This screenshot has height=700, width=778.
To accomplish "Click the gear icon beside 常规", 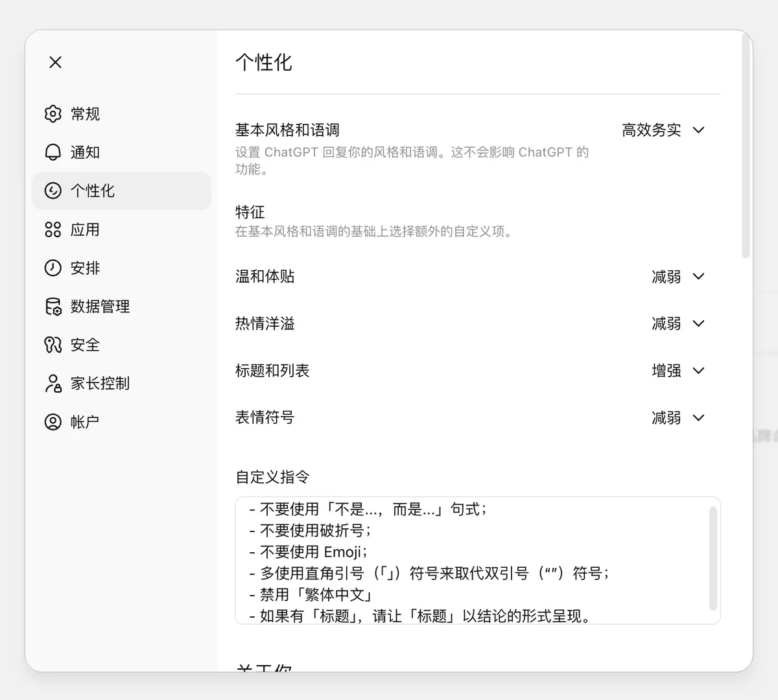I will [53, 114].
